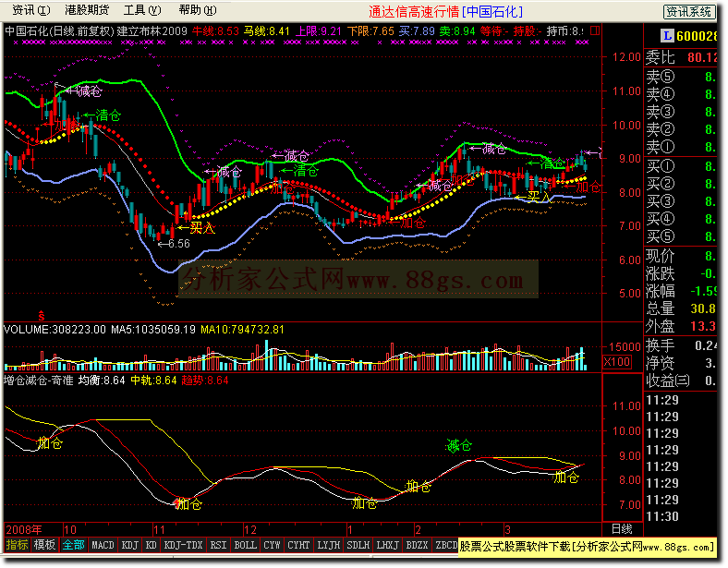Select the KDJ-TDX indicator tab
This screenshot has width=728, height=568.
click(183, 545)
